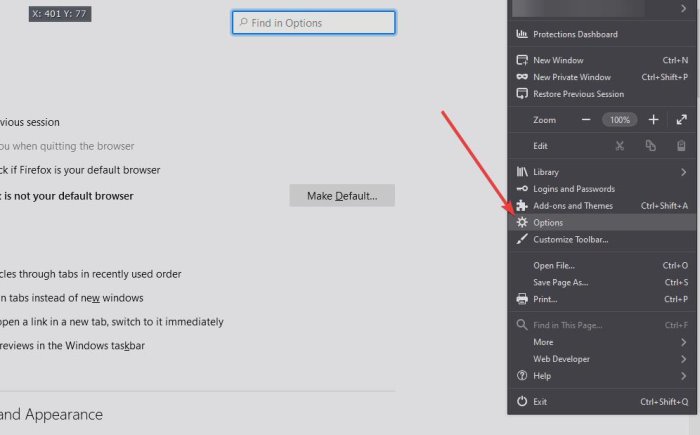Click the Restore Previous Session icon
This screenshot has height=435, width=700.
click(521, 94)
